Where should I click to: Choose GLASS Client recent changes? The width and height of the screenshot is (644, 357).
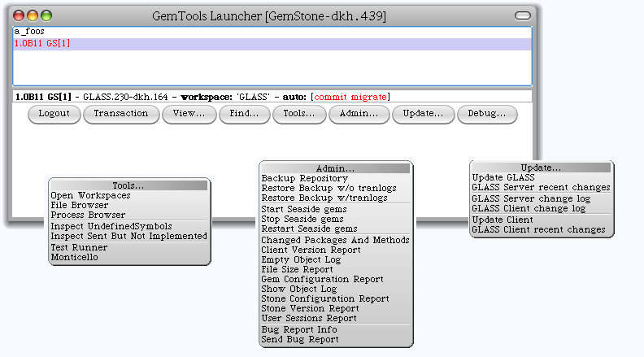(x=542, y=229)
